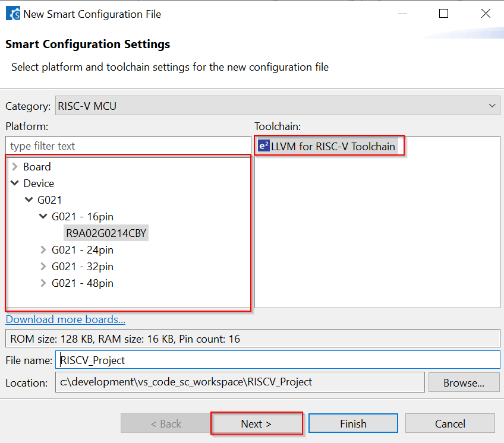
Task: Maximize the New Smart Configuration File window
Action: click(443, 14)
